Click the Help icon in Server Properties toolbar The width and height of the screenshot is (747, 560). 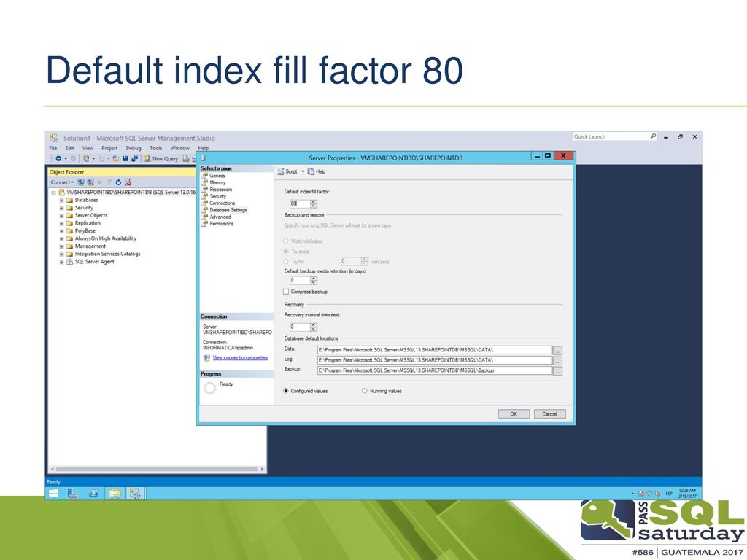click(x=311, y=171)
